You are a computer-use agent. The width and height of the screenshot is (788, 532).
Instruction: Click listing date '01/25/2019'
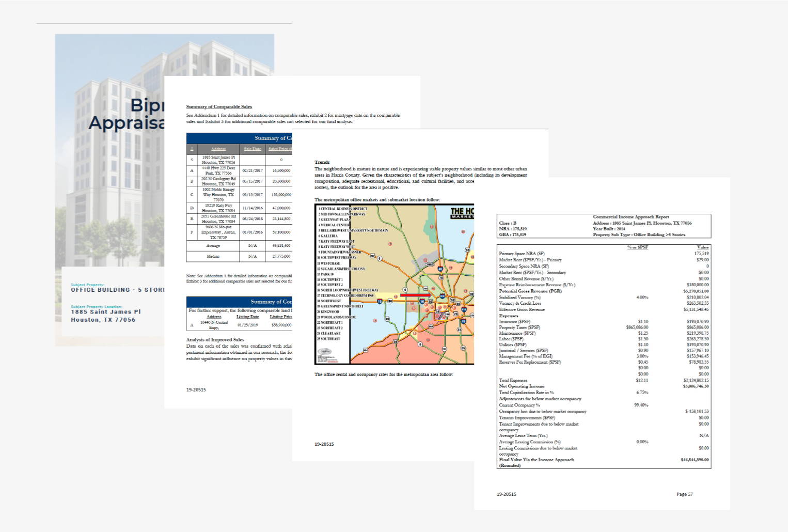click(x=248, y=325)
